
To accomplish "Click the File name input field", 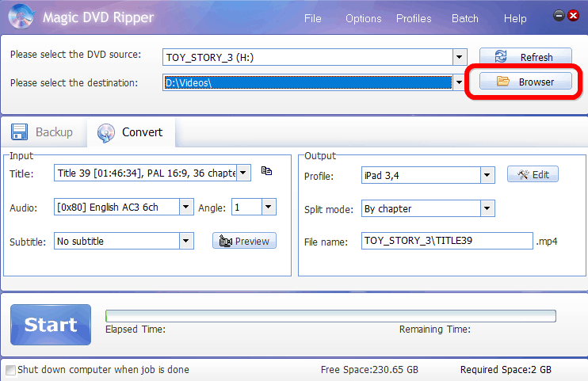I will [x=447, y=241].
